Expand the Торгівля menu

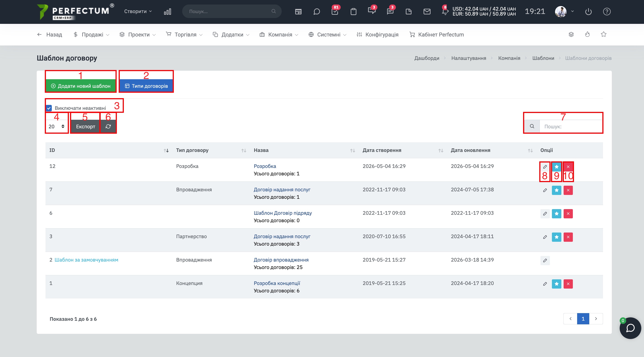point(184,34)
